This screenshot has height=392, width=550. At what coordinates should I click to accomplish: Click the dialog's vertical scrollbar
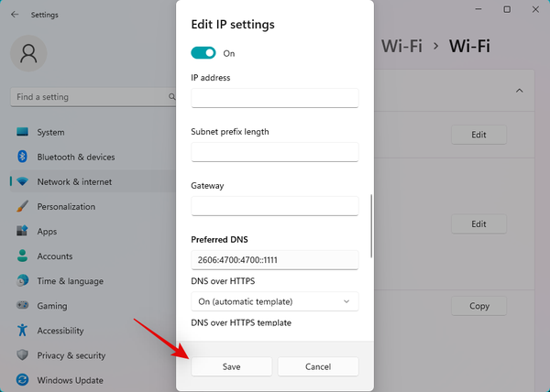click(371, 226)
